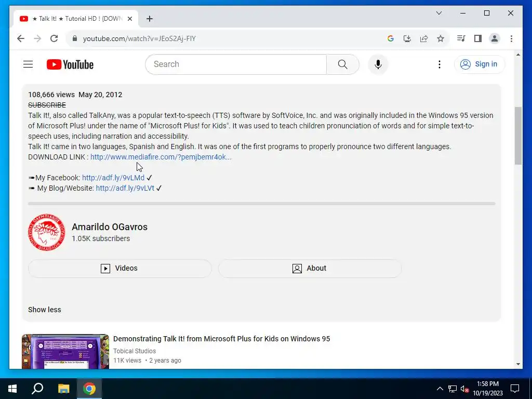The height and width of the screenshot is (399, 532).
Task: Click the struck-through SUBSCRIBE text
Action: coord(47,105)
